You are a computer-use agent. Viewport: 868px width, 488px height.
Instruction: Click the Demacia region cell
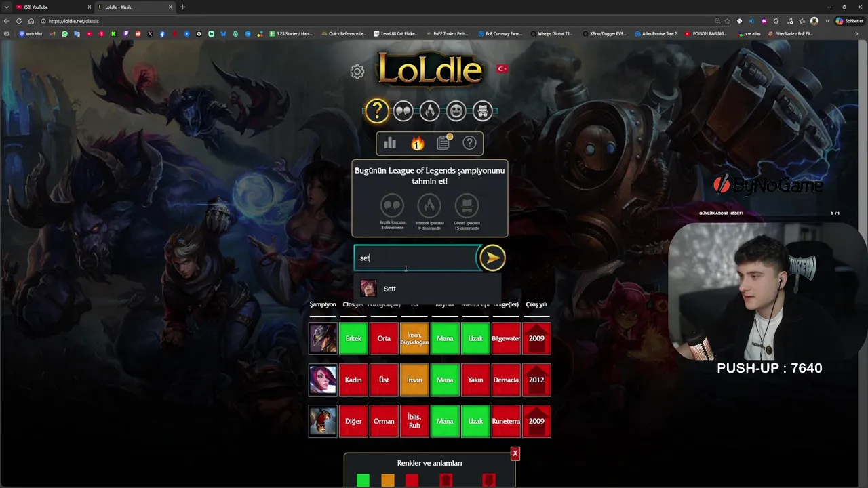506,380
